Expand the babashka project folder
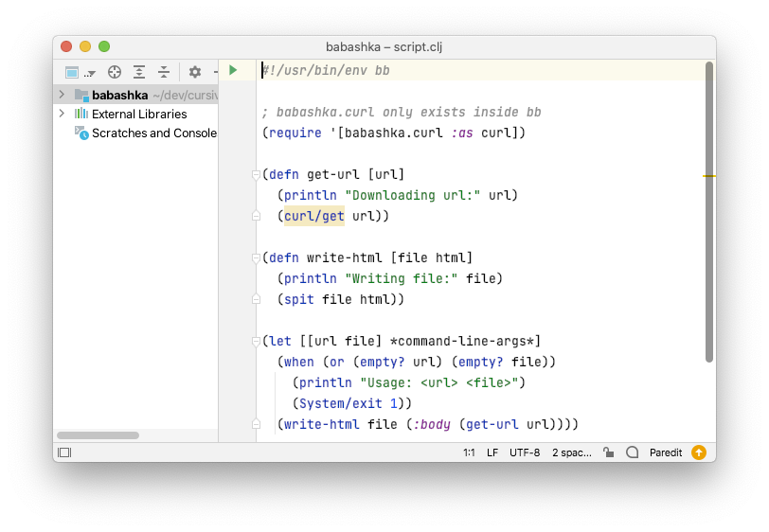769x532 pixels. pos(62,94)
